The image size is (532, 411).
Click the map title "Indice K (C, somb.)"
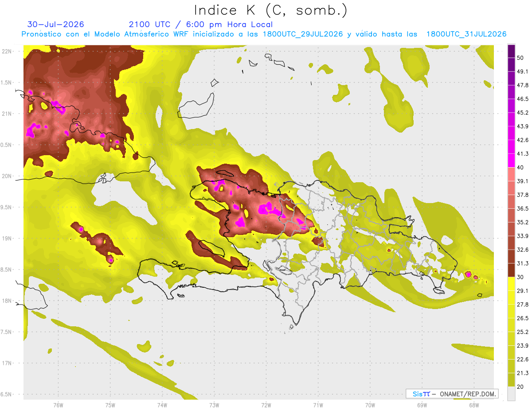(271, 11)
